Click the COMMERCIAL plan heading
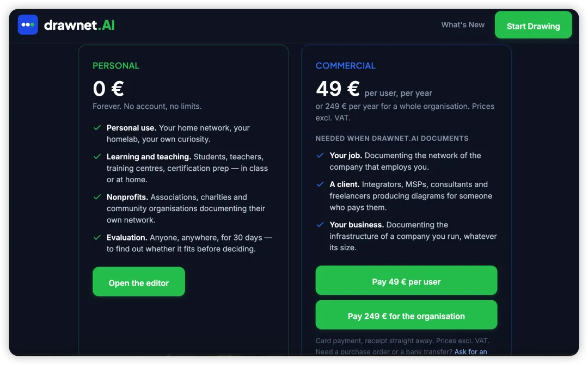The width and height of the screenshot is (588, 365). [345, 66]
